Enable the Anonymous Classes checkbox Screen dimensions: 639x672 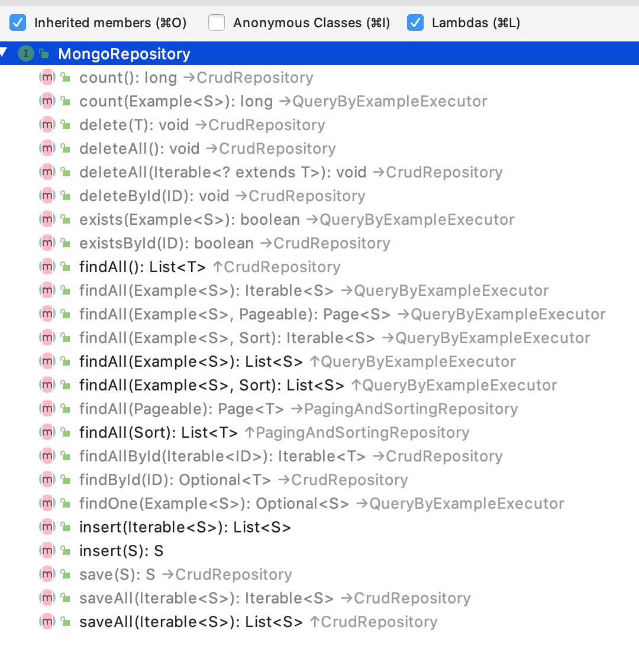[x=217, y=22]
